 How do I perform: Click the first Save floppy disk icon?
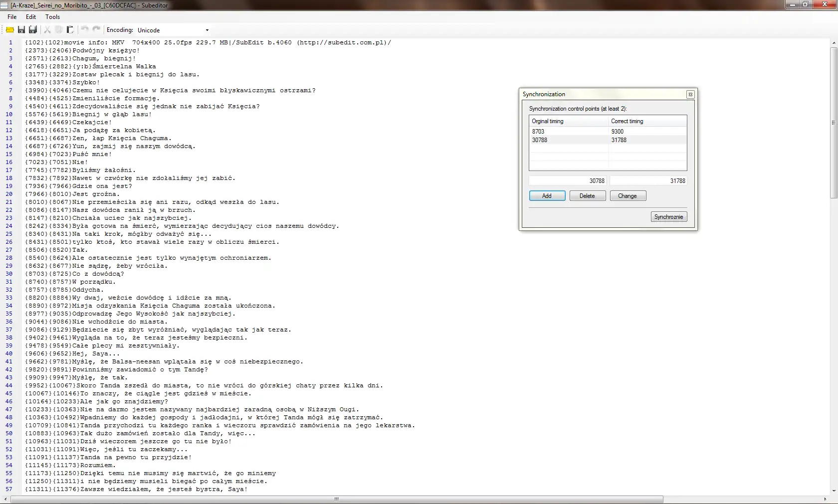point(21,30)
